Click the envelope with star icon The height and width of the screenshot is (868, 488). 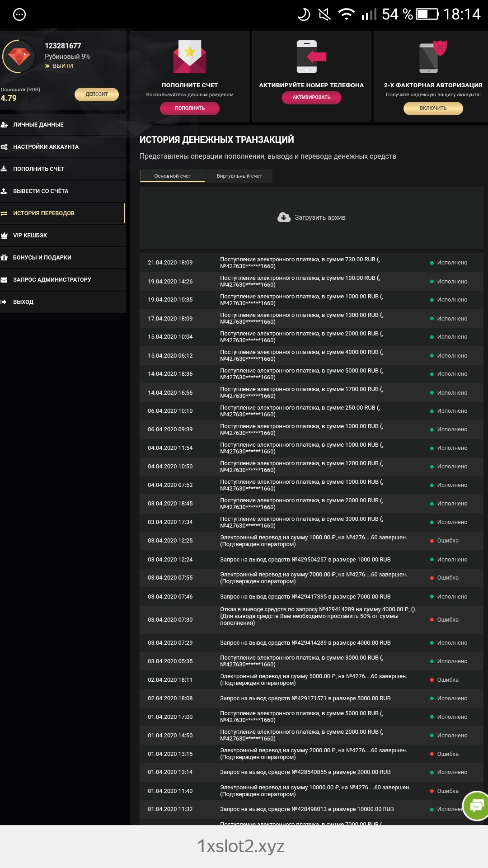tap(190, 57)
